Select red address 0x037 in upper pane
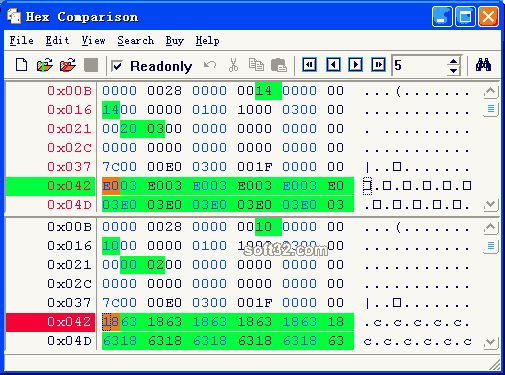 pos(69,167)
